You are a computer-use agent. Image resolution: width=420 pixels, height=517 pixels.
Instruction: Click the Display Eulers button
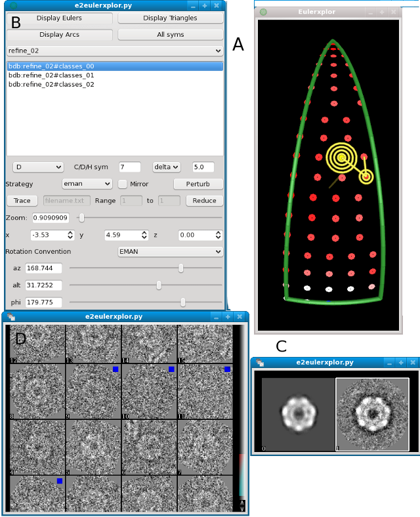(x=59, y=18)
